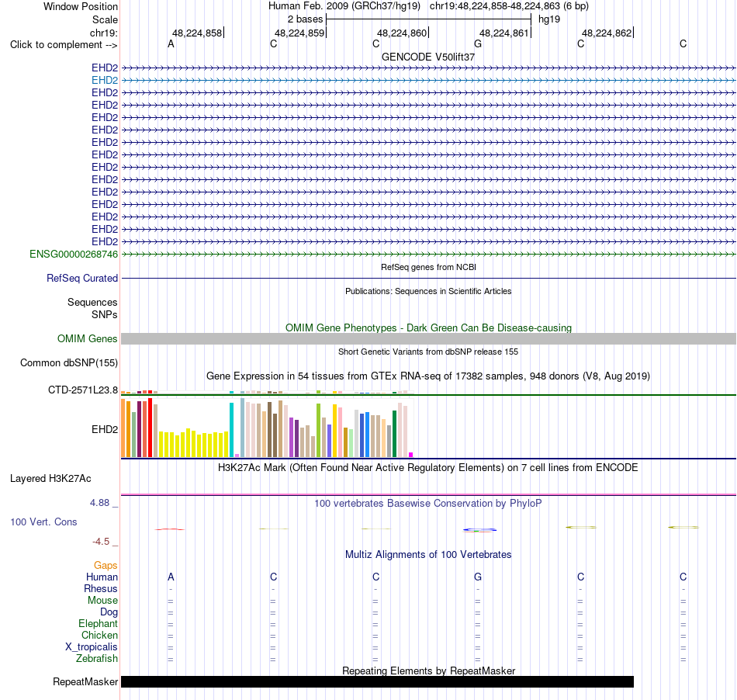Click the '2 bases' scale bar label
737x700 pixels.
(306, 19)
